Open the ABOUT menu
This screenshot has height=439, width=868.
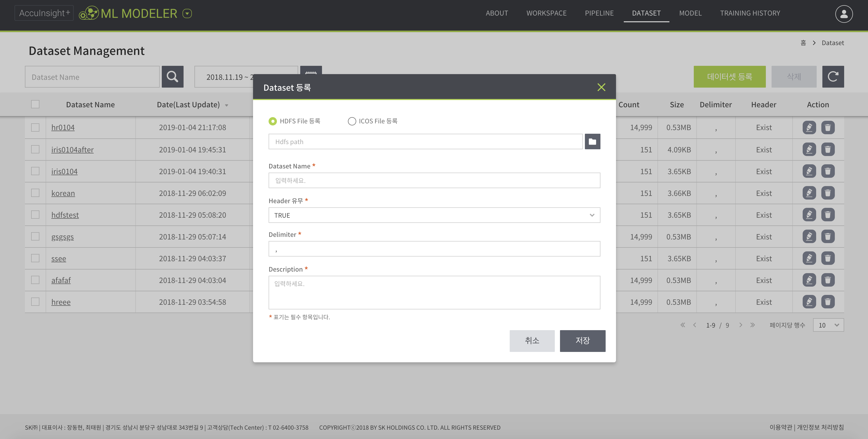click(x=497, y=13)
